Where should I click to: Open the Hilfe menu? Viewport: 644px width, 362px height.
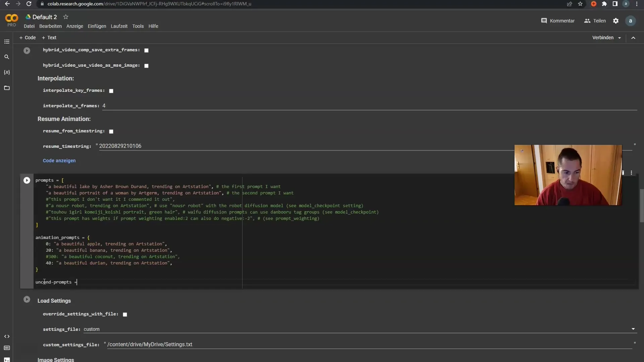pos(153,26)
